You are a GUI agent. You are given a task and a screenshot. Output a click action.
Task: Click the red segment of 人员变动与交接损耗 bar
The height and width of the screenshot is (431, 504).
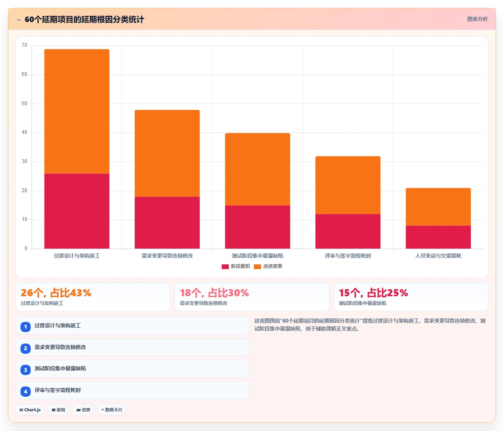438,237
